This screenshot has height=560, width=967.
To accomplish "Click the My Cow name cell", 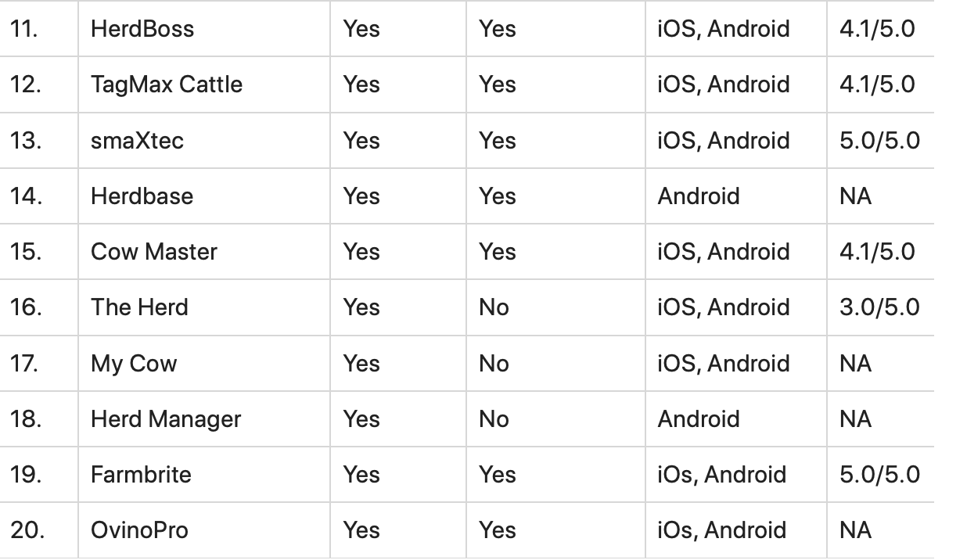I will tap(134, 364).
